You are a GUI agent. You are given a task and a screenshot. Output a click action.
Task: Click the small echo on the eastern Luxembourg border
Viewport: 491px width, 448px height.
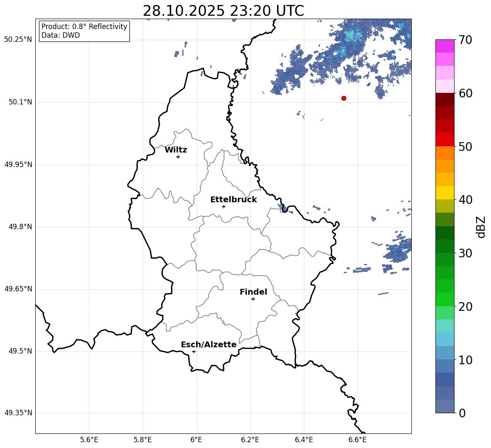click(x=283, y=208)
